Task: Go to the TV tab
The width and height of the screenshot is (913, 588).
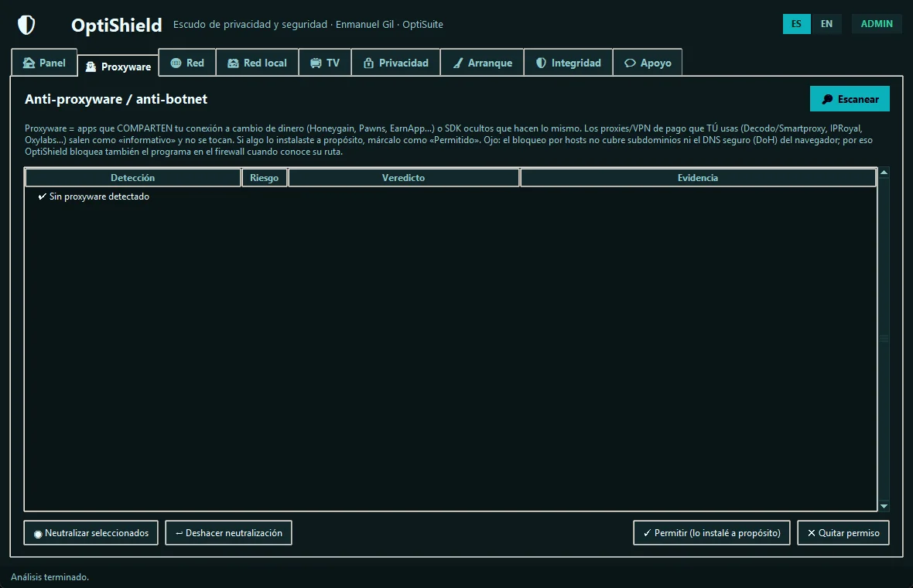Action: click(325, 63)
